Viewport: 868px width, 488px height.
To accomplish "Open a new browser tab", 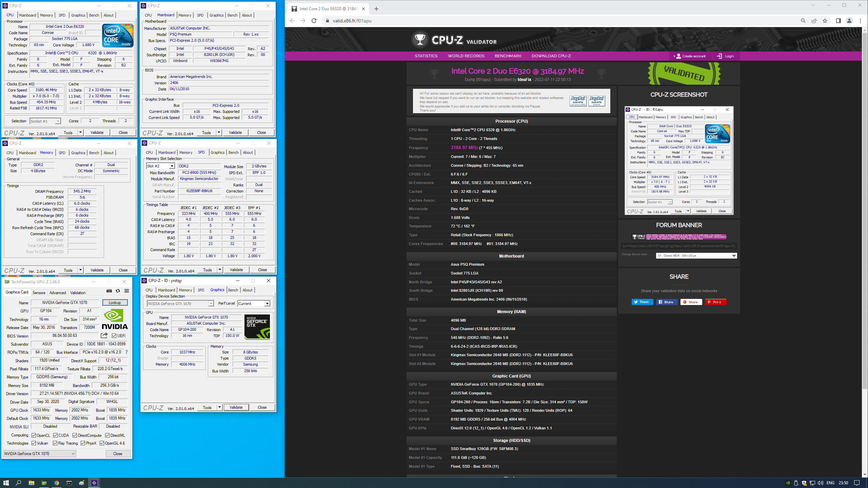I will point(376,9).
